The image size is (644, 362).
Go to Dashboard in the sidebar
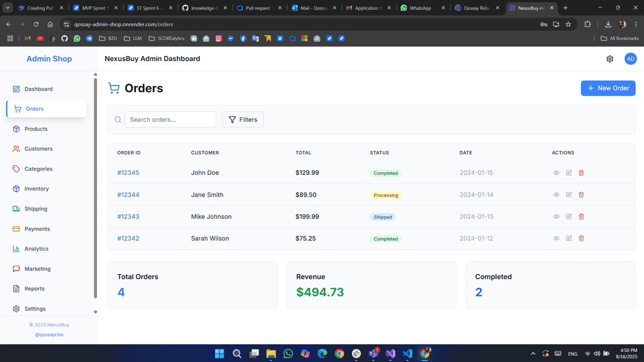coord(47,89)
